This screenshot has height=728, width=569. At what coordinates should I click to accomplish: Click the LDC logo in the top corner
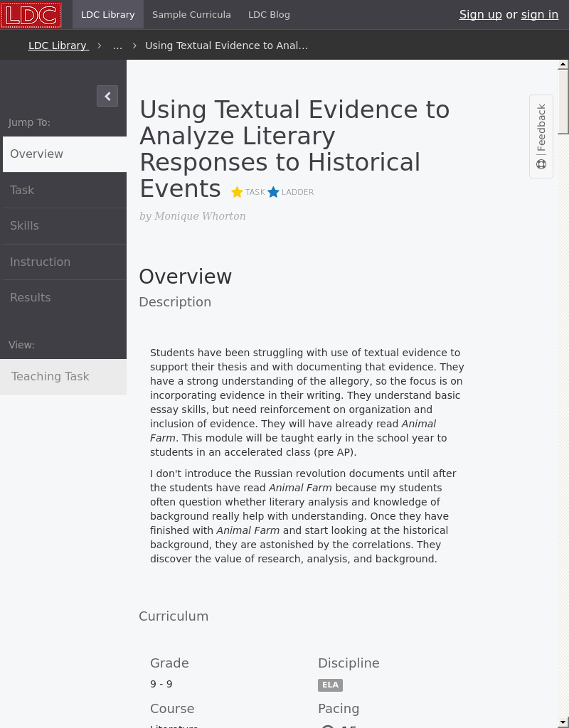pyautogui.click(x=31, y=15)
